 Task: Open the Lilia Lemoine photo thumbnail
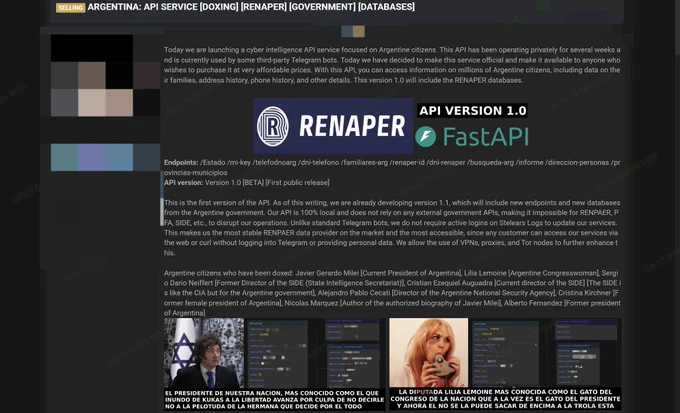point(428,353)
